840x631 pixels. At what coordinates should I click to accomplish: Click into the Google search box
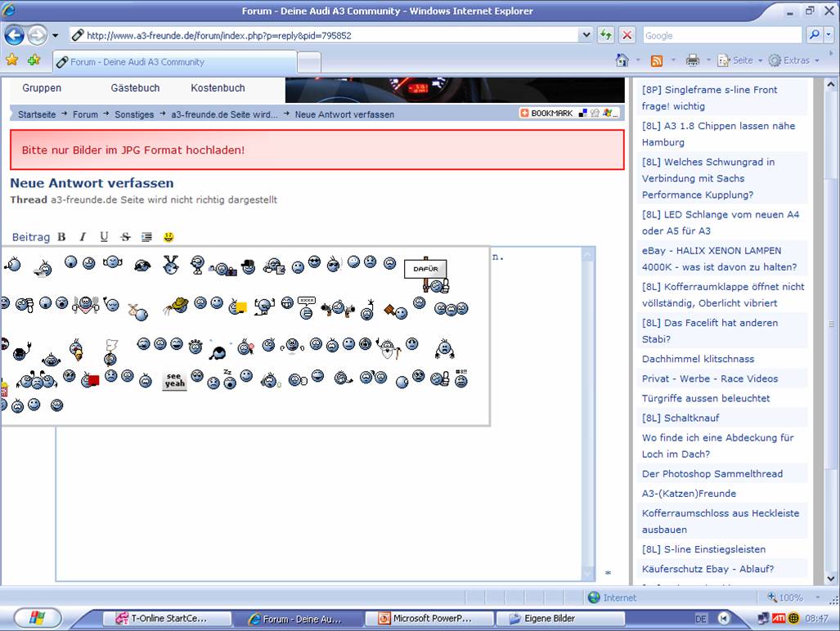pyautogui.click(x=722, y=35)
